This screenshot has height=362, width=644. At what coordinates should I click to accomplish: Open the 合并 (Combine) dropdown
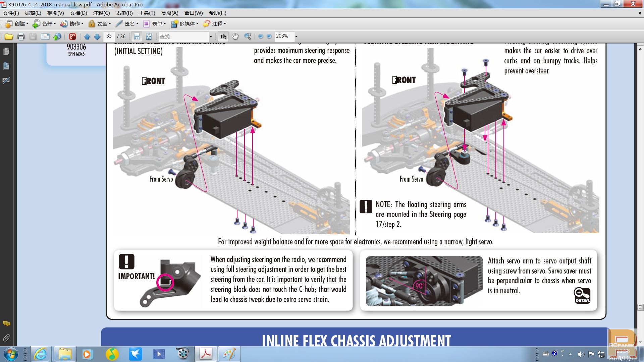(44, 24)
